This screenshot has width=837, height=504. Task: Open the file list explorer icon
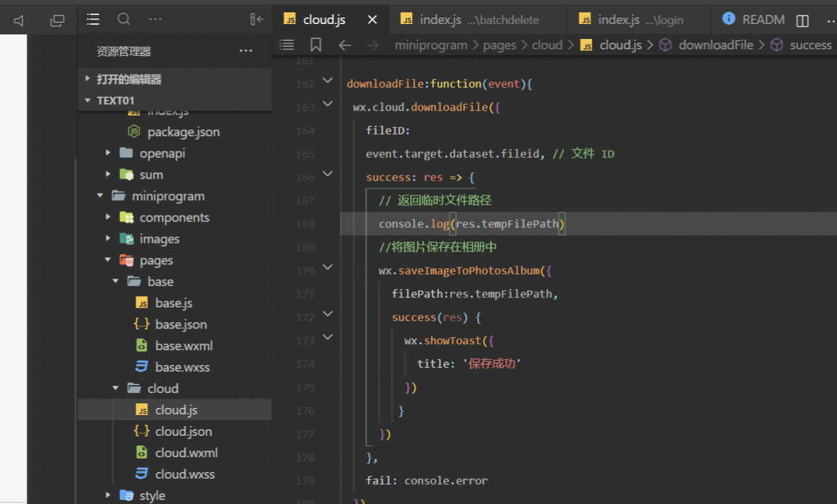(x=93, y=19)
